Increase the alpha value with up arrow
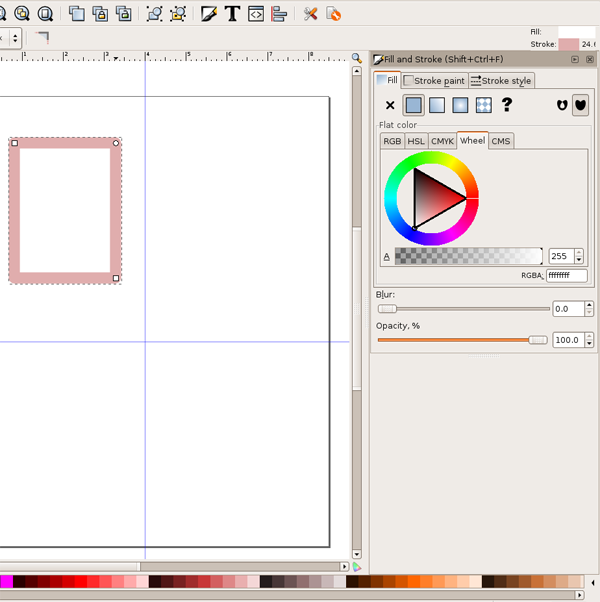The height and width of the screenshot is (602, 600). [x=579, y=252]
